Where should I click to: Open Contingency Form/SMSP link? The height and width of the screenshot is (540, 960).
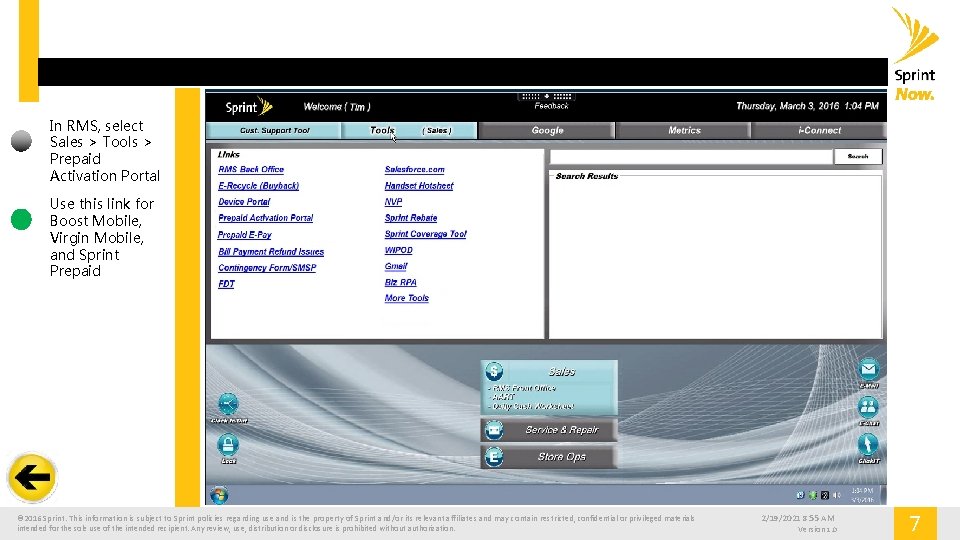click(x=267, y=268)
